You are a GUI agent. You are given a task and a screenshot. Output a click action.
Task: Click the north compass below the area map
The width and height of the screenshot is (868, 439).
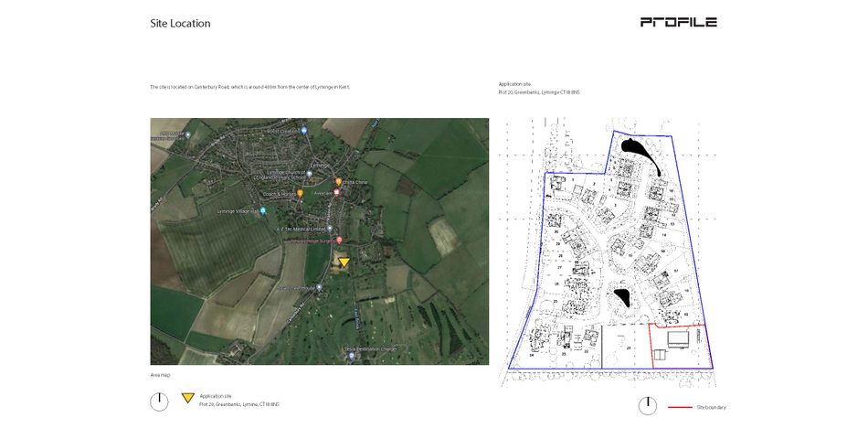point(159,402)
